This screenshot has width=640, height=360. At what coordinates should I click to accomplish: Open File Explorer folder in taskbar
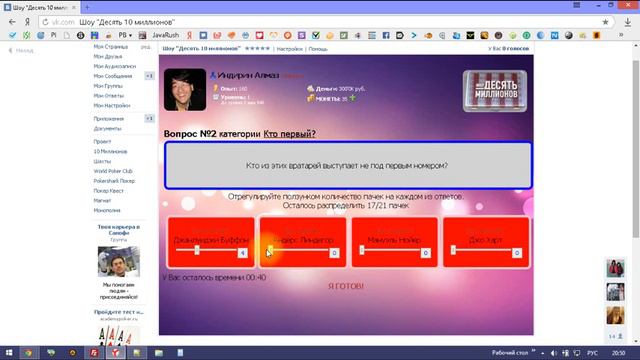(159, 353)
